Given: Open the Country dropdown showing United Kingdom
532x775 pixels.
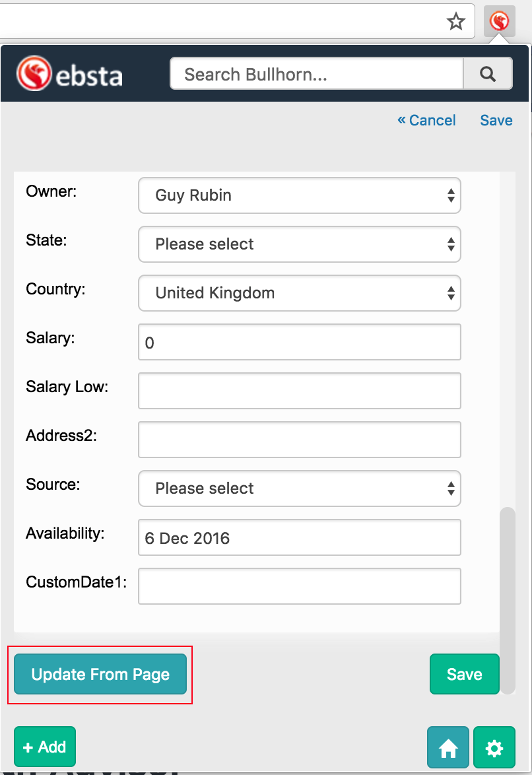Looking at the screenshot, I should (x=299, y=293).
